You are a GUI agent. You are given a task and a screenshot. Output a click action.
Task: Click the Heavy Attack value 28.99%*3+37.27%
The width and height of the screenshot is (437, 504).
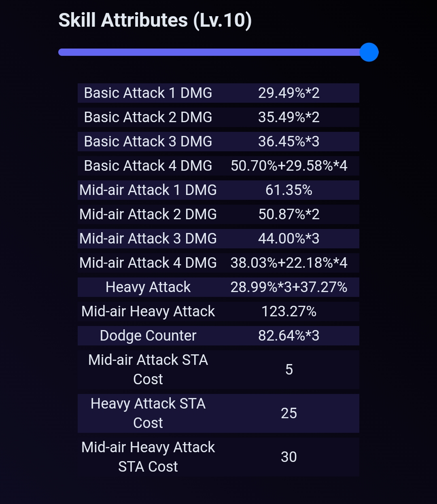[x=289, y=287]
